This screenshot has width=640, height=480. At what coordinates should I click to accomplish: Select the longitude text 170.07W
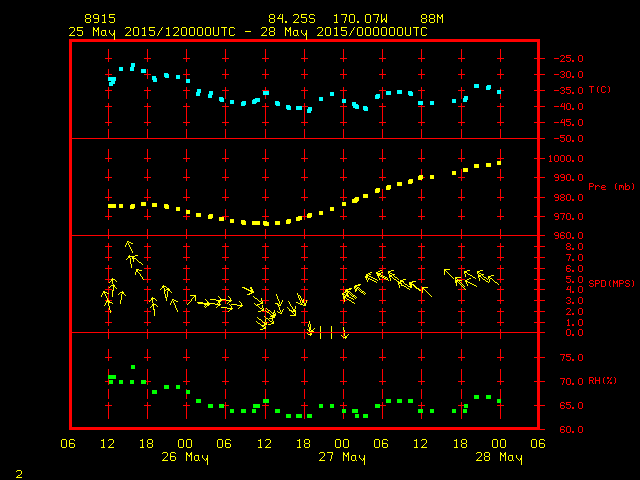click(360, 19)
